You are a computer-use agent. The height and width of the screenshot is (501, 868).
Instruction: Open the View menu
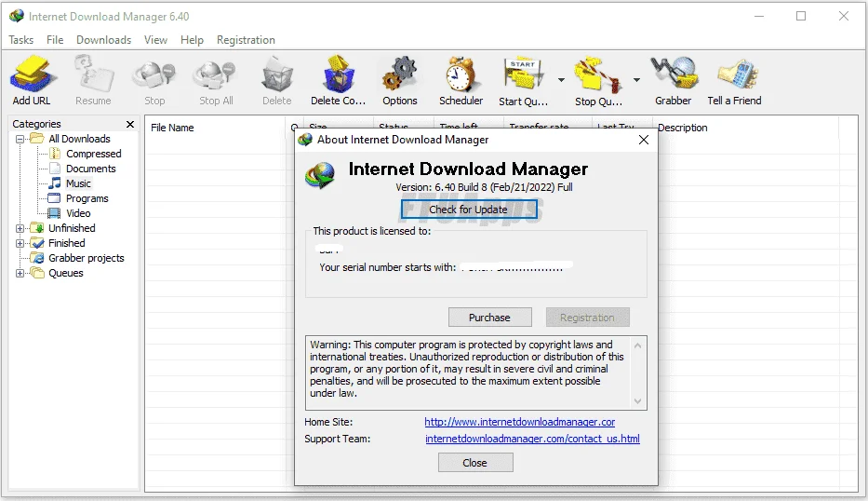coord(155,40)
